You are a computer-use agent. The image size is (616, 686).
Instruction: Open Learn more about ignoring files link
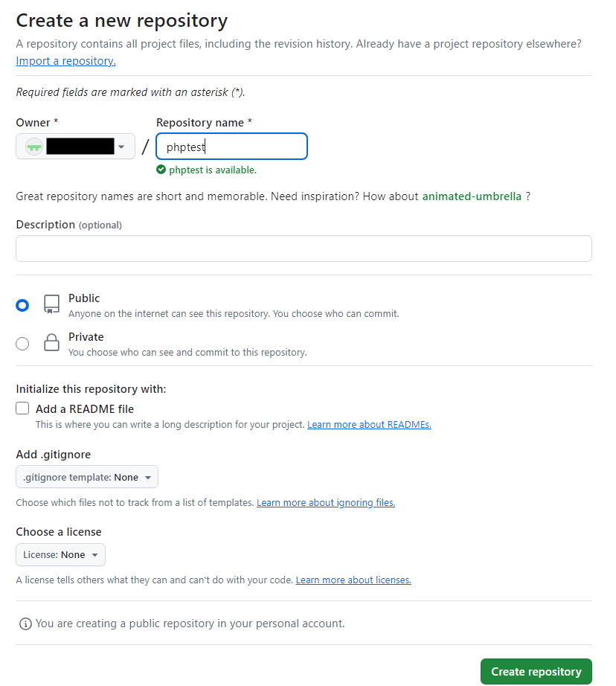point(326,503)
